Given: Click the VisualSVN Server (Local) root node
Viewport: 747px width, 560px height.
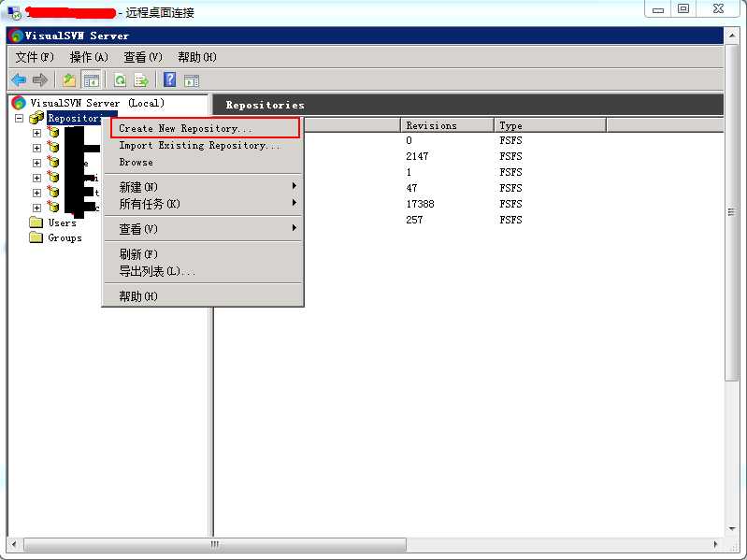Looking at the screenshot, I should tap(97, 103).
